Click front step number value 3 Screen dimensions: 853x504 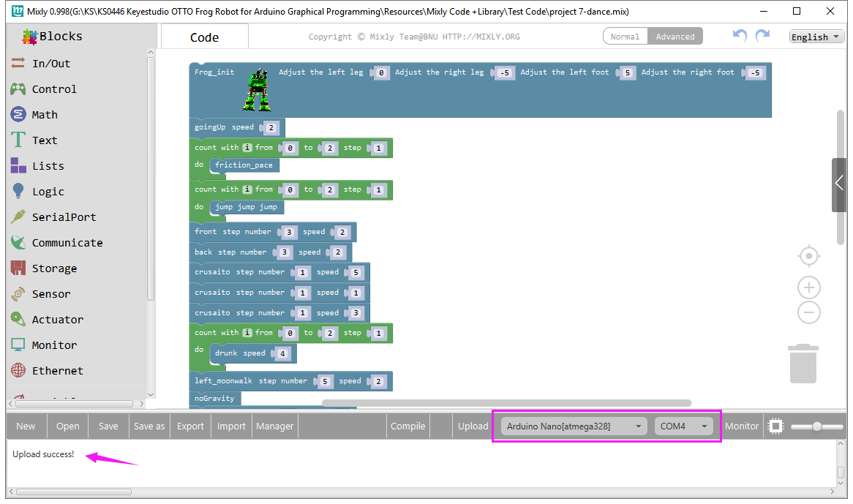(x=289, y=232)
